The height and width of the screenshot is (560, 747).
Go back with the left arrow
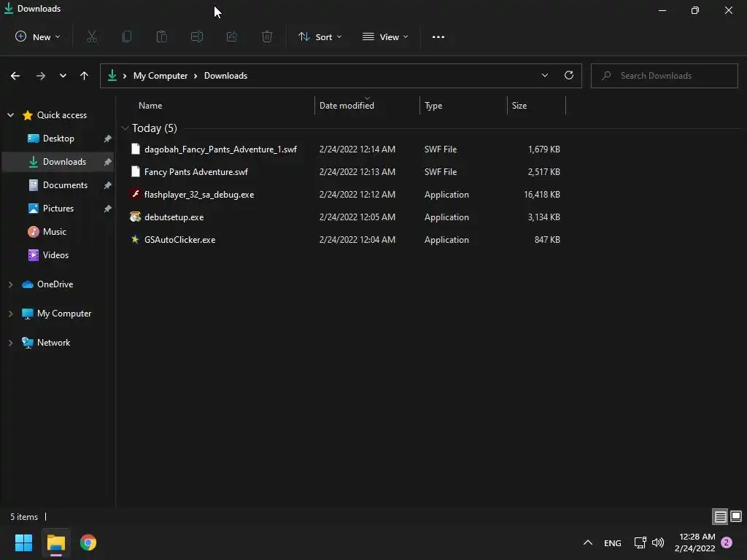[15, 76]
